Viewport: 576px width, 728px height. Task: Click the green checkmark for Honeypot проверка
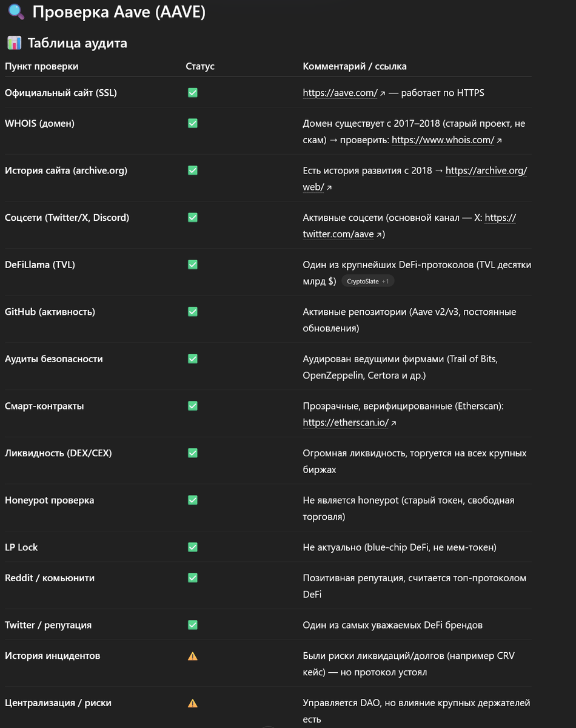pyautogui.click(x=193, y=500)
